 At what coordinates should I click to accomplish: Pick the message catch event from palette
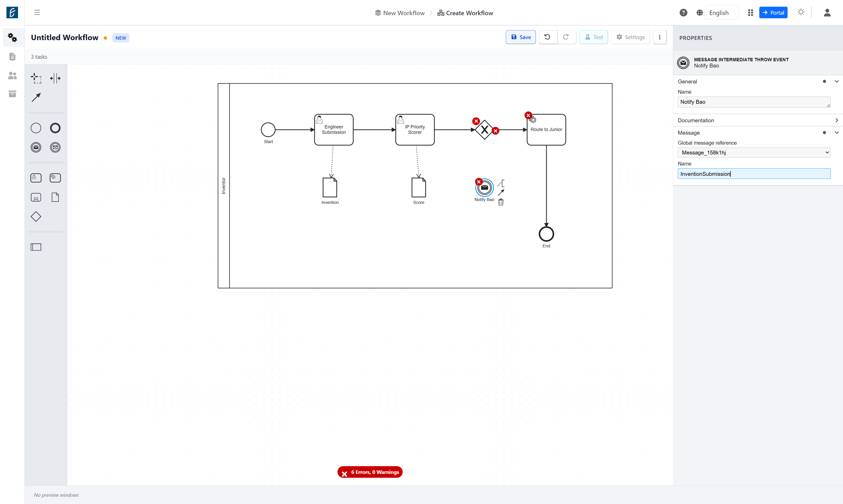55,147
